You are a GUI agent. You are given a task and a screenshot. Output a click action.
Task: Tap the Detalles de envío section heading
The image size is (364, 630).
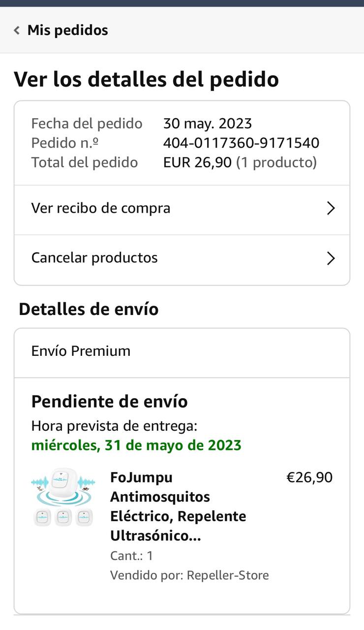click(89, 310)
